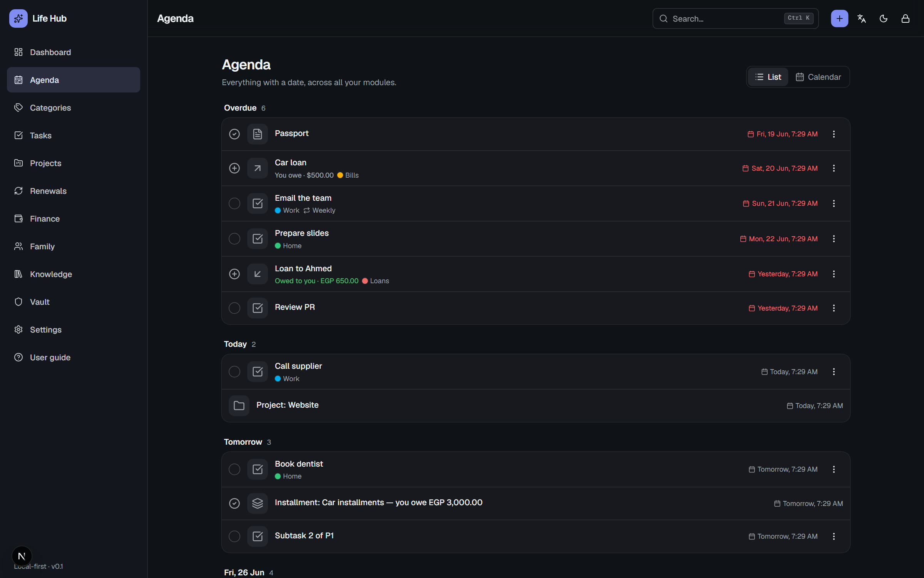
Task: Open the Knowledge section
Action: [x=74, y=274]
